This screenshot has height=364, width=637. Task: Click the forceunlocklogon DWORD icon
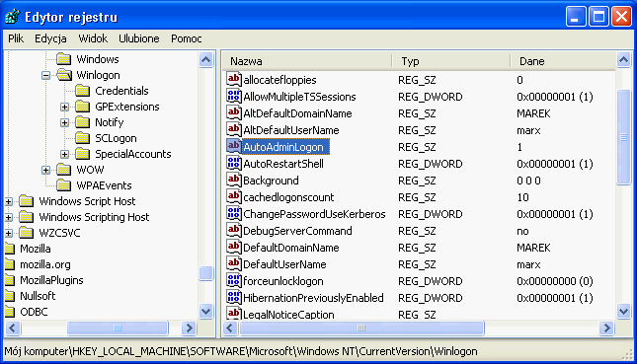234,280
